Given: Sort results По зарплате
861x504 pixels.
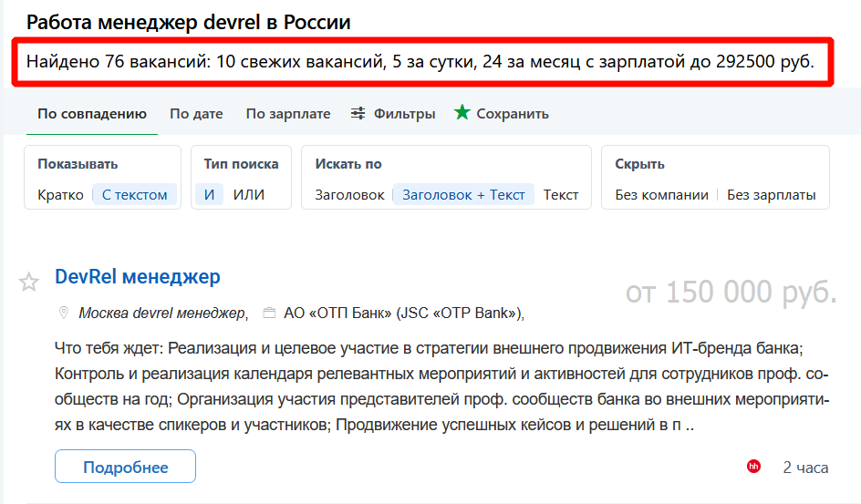Looking at the screenshot, I should click(287, 114).
